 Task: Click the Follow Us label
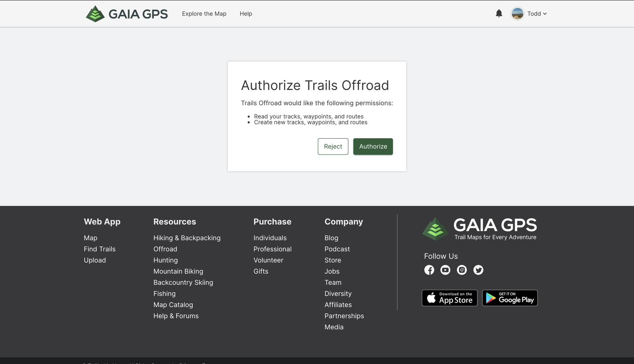pos(441,256)
